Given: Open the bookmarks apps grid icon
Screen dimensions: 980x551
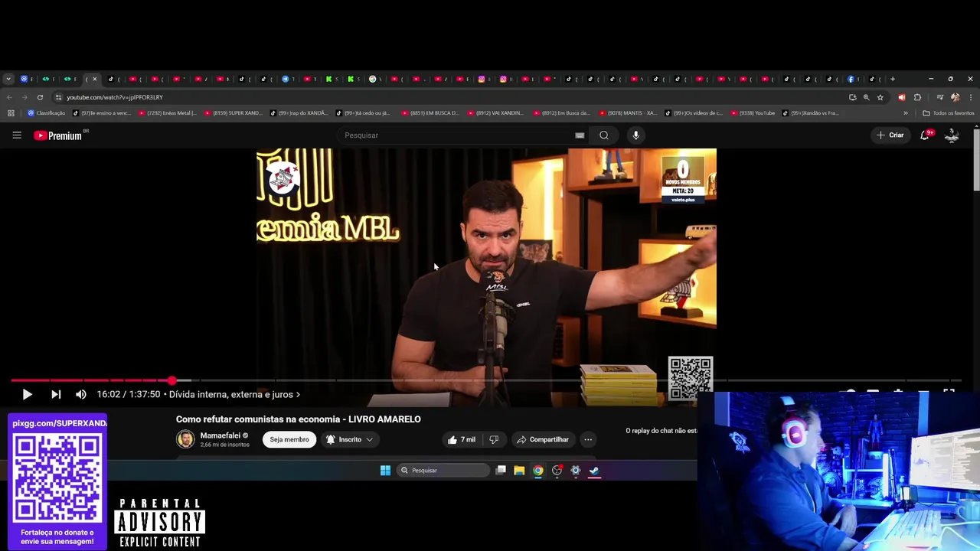Looking at the screenshot, I should click(11, 113).
